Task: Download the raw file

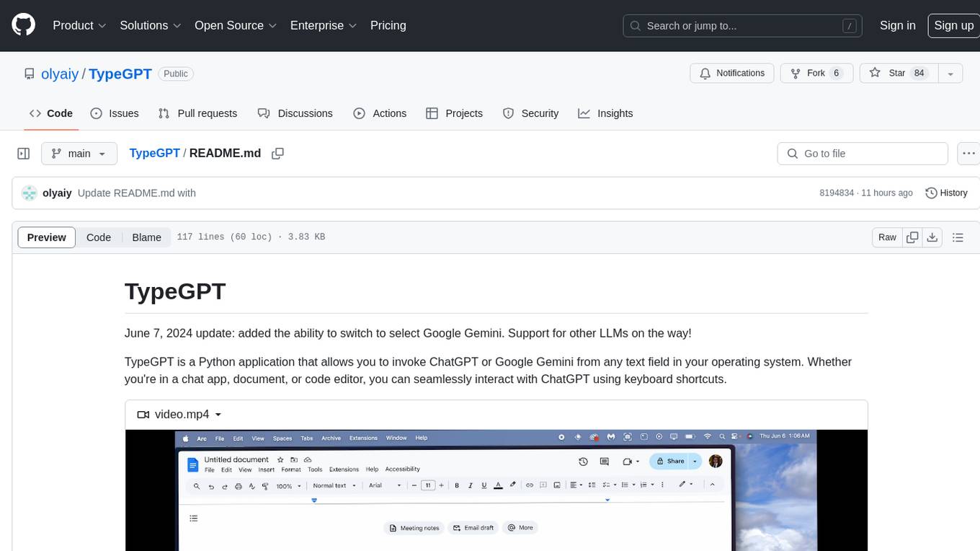Action: tap(932, 237)
